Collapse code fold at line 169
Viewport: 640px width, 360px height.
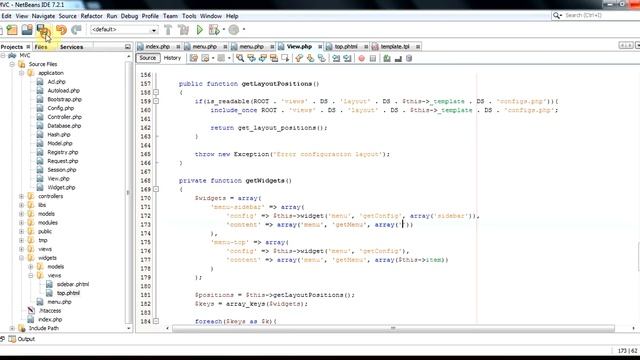tap(156, 189)
